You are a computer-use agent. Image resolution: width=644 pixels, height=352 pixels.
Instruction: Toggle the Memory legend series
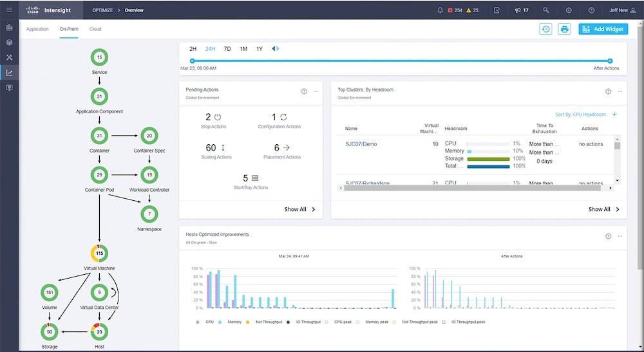click(x=230, y=322)
